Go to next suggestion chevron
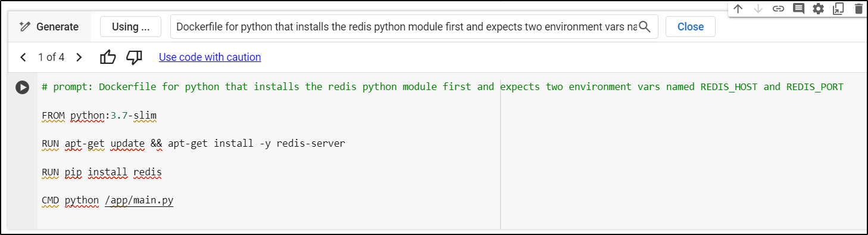The height and width of the screenshot is (235, 868). pos(79,57)
